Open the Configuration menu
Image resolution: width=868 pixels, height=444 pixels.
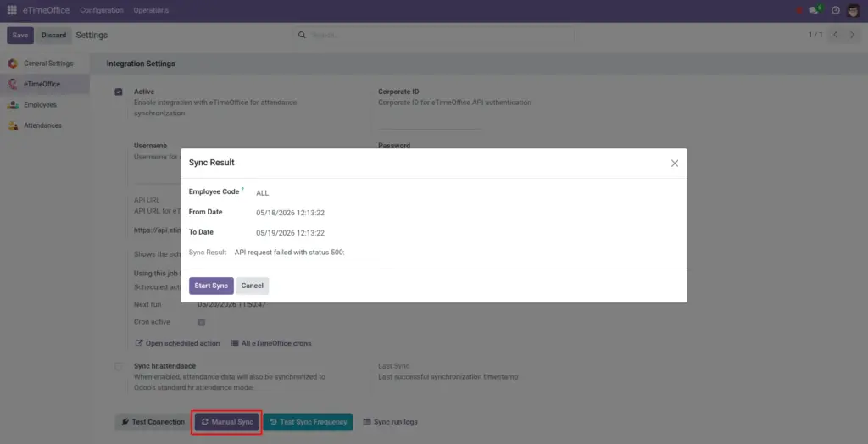point(102,10)
